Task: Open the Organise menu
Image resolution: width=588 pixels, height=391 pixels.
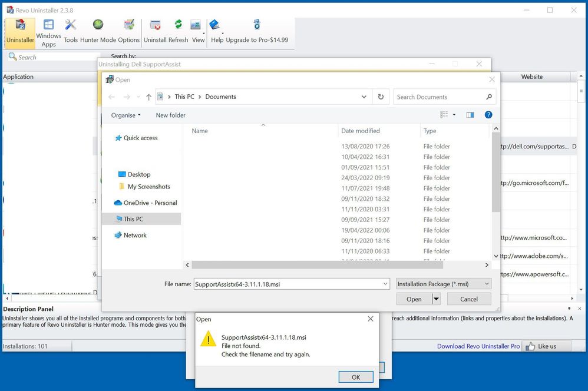Action: pyautogui.click(x=125, y=115)
